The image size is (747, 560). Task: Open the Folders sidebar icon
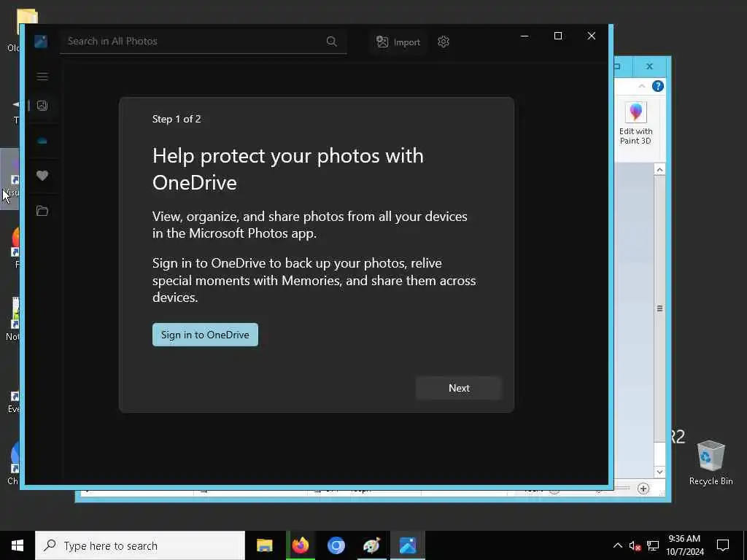click(x=42, y=211)
